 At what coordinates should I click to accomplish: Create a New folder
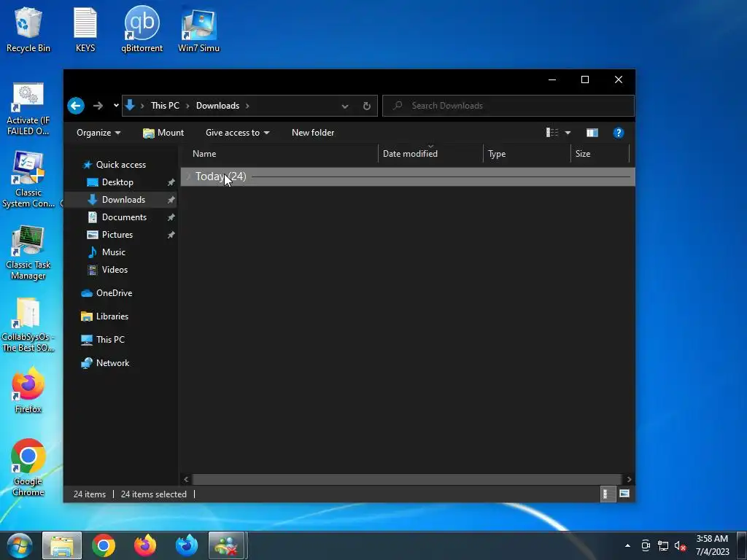pyautogui.click(x=313, y=133)
